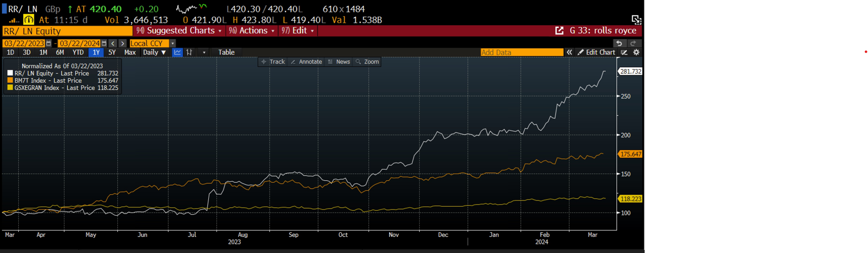This screenshot has width=868, height=253.
Task: Click the Edit Chart button
Action: (597, 53)
